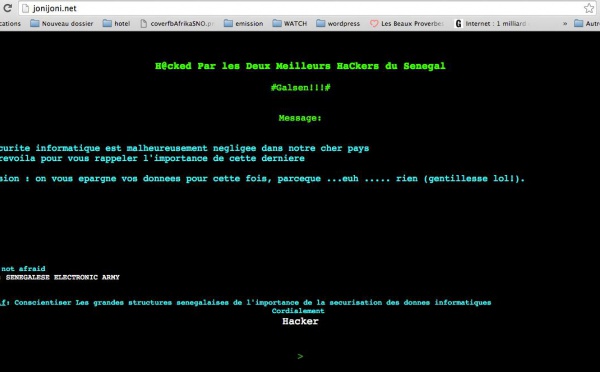
Task: Click the line about informatique malheureusement negligee
Action: tap(184, 148)
